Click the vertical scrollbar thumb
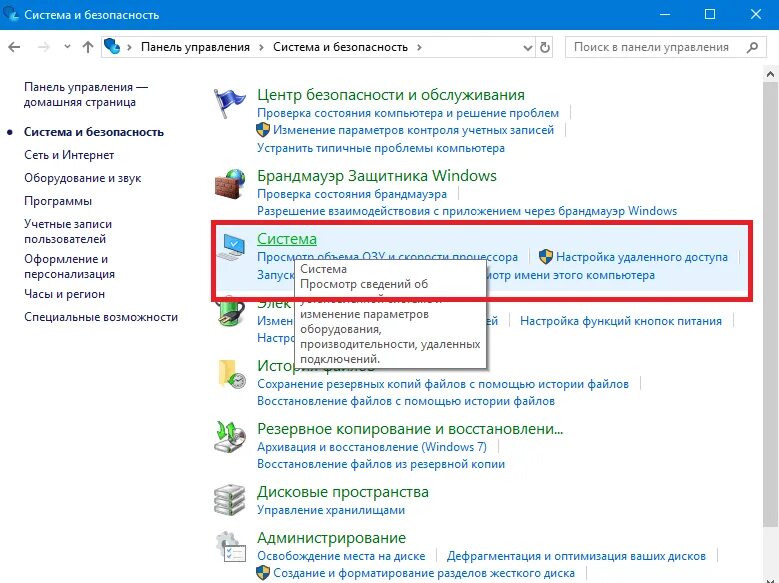This screenshot has height=583, width=779. [x=771, y=303]
